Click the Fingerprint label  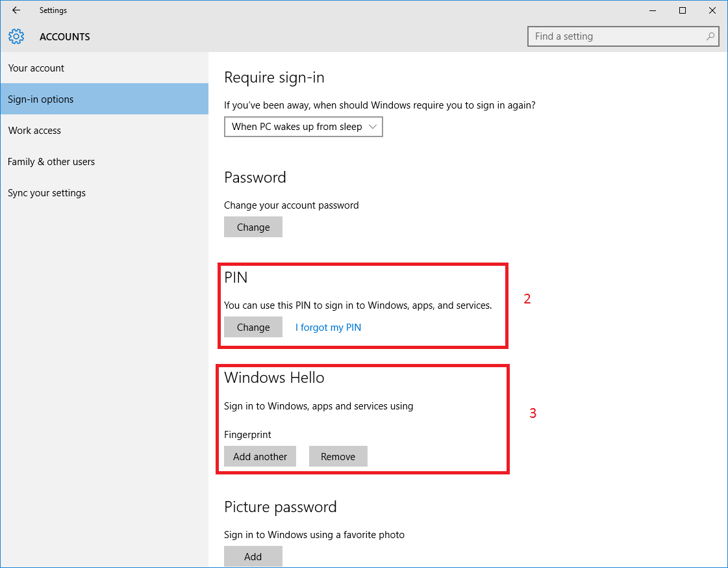247,435
